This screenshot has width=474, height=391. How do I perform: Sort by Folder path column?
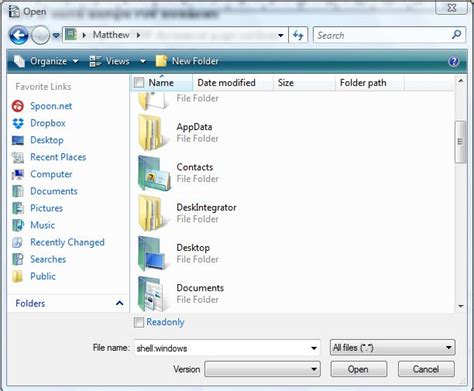(370, 82)
